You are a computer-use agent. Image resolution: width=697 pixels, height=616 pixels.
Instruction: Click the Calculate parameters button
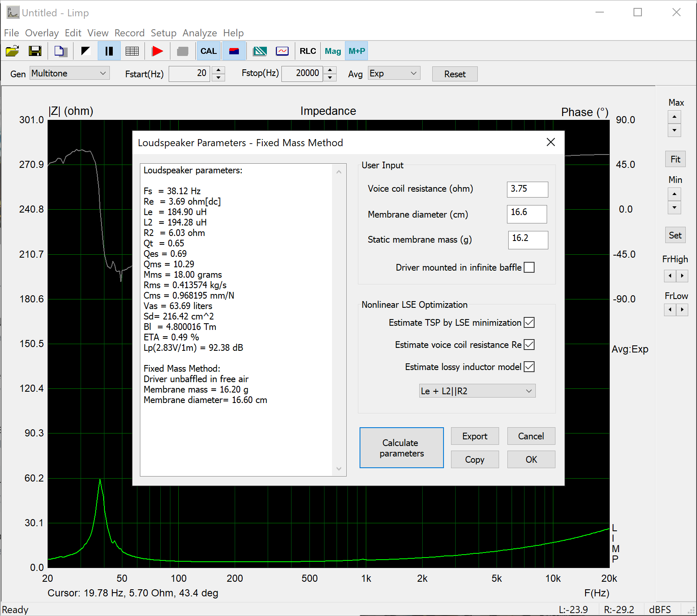[401, 448]
